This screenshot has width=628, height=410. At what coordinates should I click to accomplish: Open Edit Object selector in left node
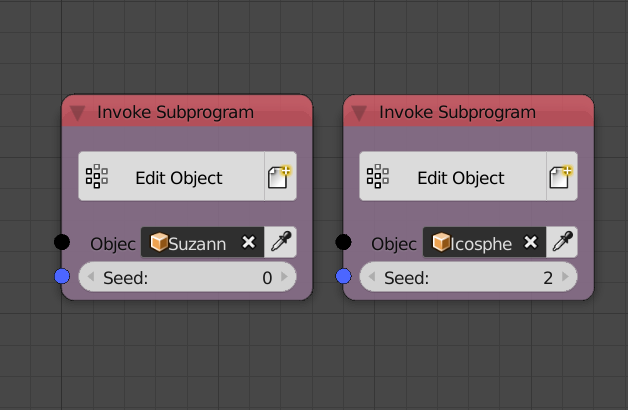pos(171,176)
